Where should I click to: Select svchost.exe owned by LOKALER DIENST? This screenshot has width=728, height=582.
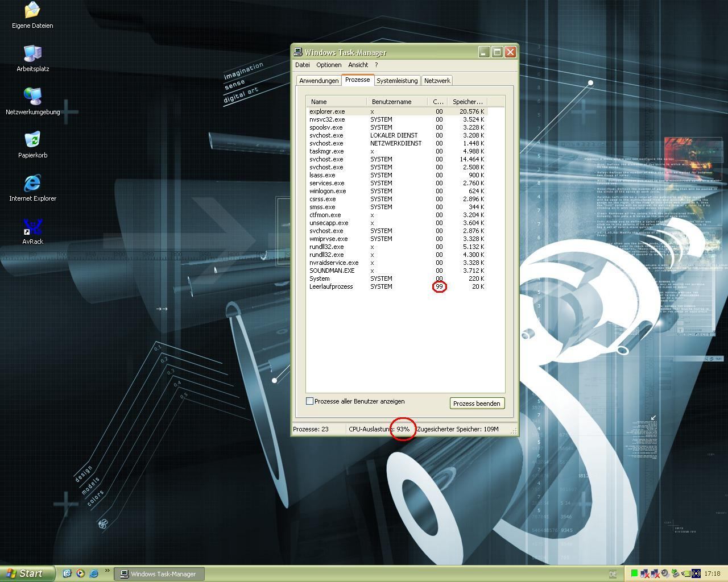tap(397, 135)
